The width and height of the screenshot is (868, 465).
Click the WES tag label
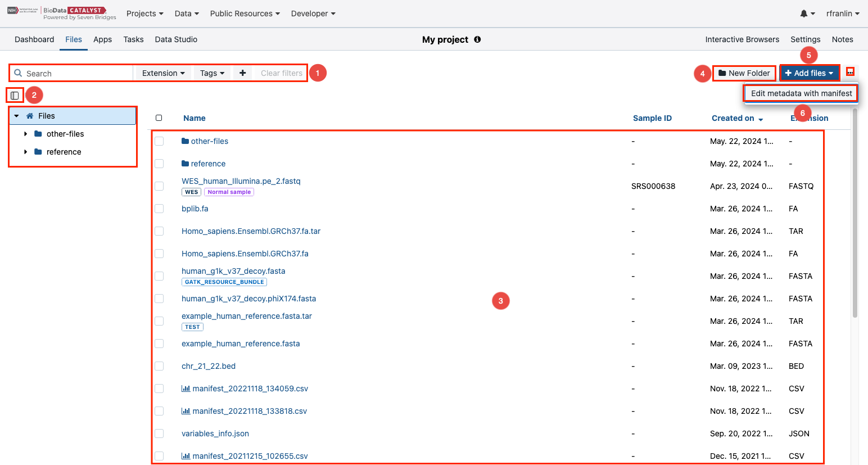(191, 192)
